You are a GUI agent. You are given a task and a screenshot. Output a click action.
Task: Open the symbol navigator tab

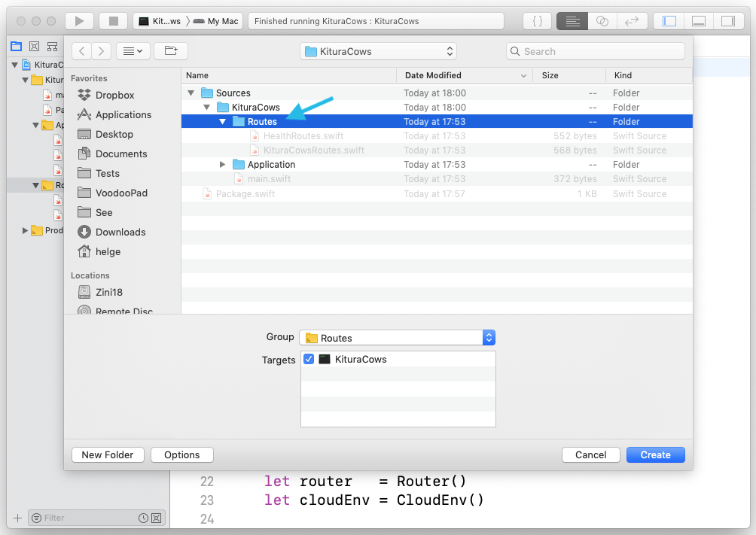point(52,46)
